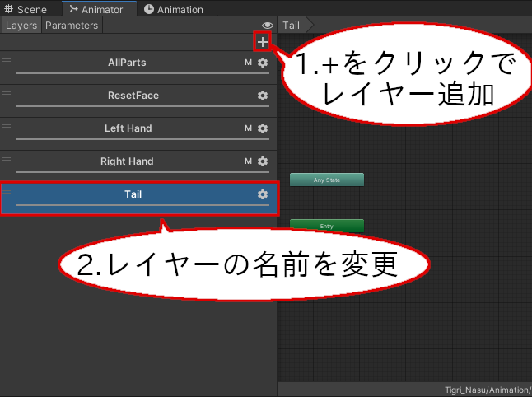Click the Tigri_Nasu/Animation path text
The image size is (532, 397).
point(488,390)
